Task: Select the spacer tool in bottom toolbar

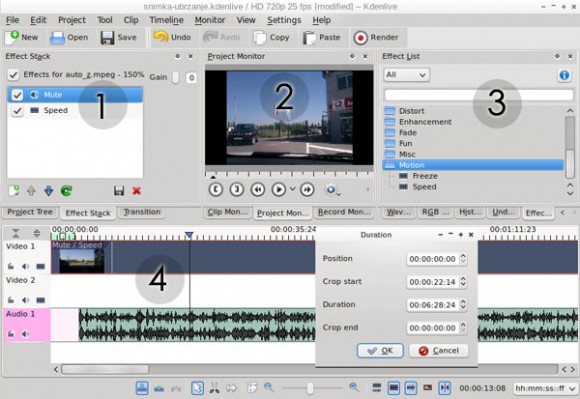Action: click(232, 388)
